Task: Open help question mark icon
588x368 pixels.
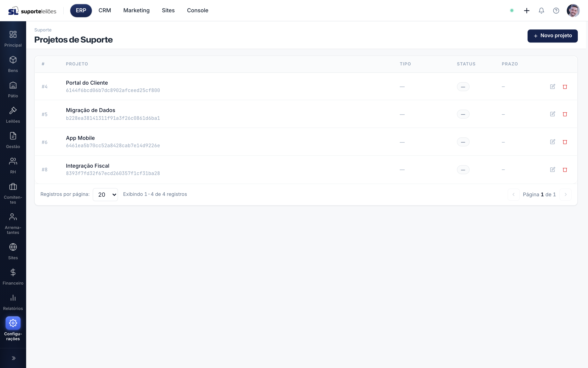Action: pos(556,10)
